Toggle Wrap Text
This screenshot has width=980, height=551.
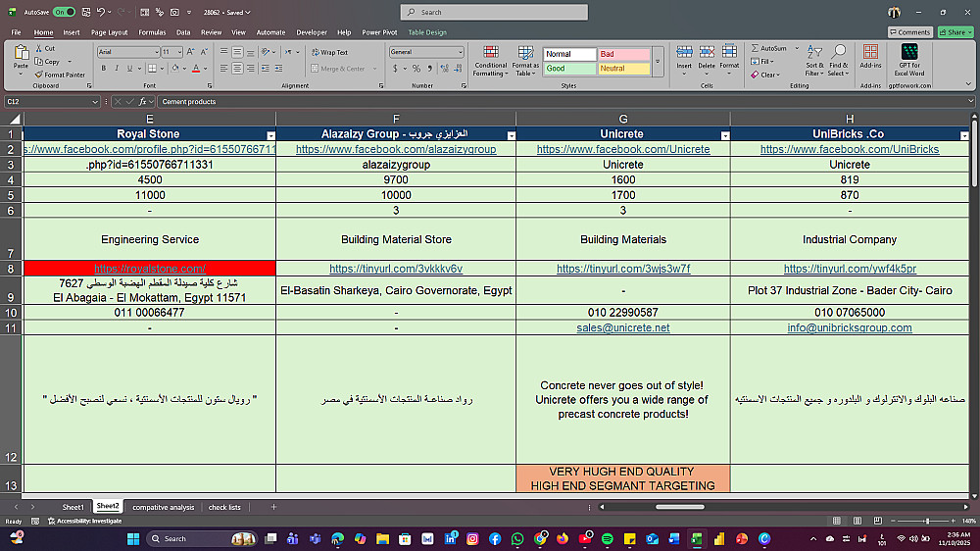[329, 53]
